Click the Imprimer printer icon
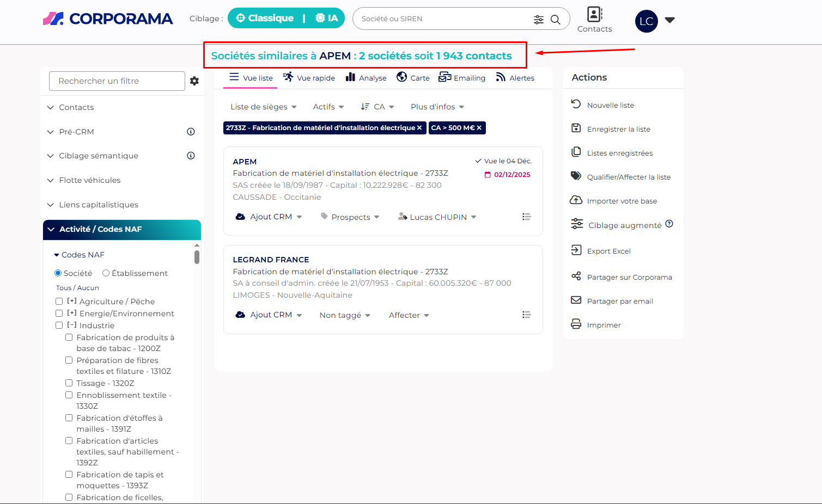 point(576,324)
